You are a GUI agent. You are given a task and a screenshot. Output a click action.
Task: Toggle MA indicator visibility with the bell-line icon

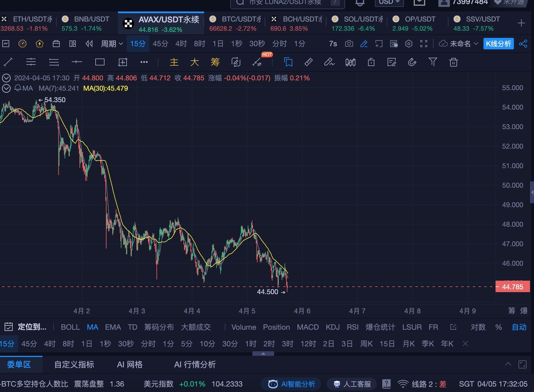pos(18,88)
